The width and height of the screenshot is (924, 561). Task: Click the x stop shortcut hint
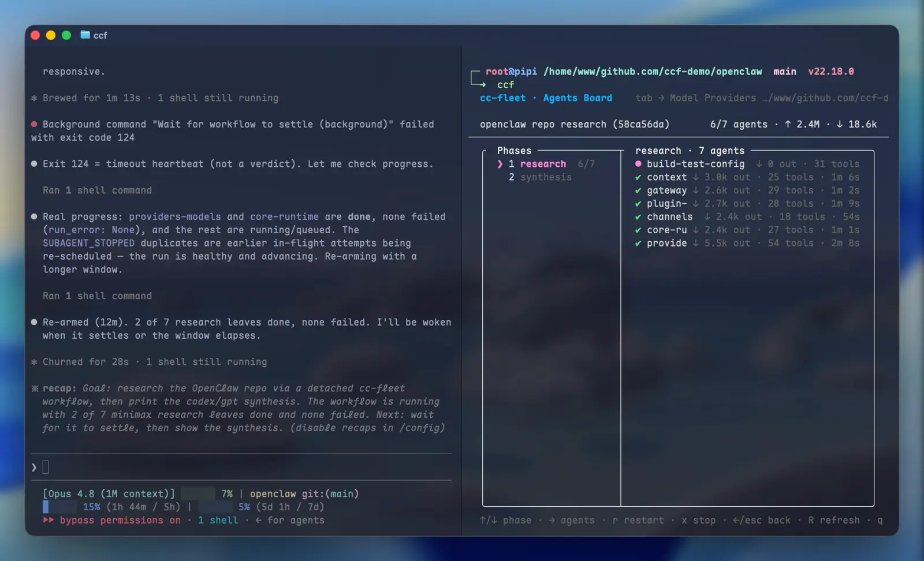tap(699, 520)
